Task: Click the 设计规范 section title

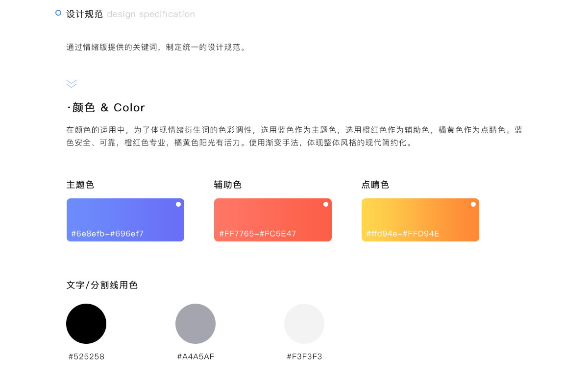Action: (85, 14)
